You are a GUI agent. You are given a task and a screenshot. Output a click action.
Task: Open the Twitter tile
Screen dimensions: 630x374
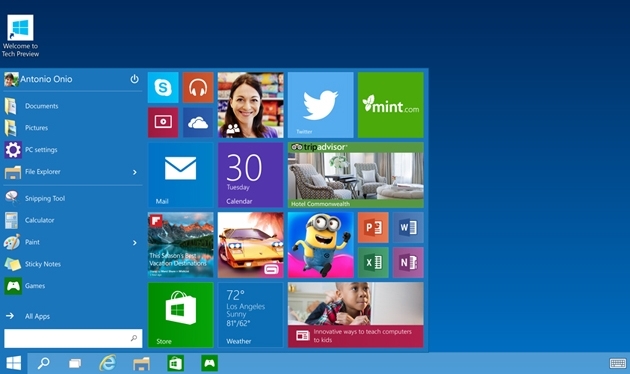(x=321, y=105)
